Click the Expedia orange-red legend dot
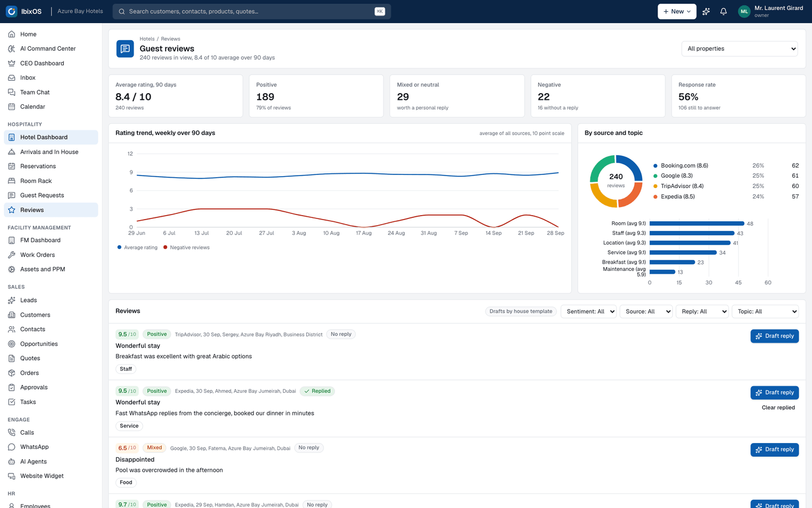Screen dimensions: 812x508 tap(655, 197)
